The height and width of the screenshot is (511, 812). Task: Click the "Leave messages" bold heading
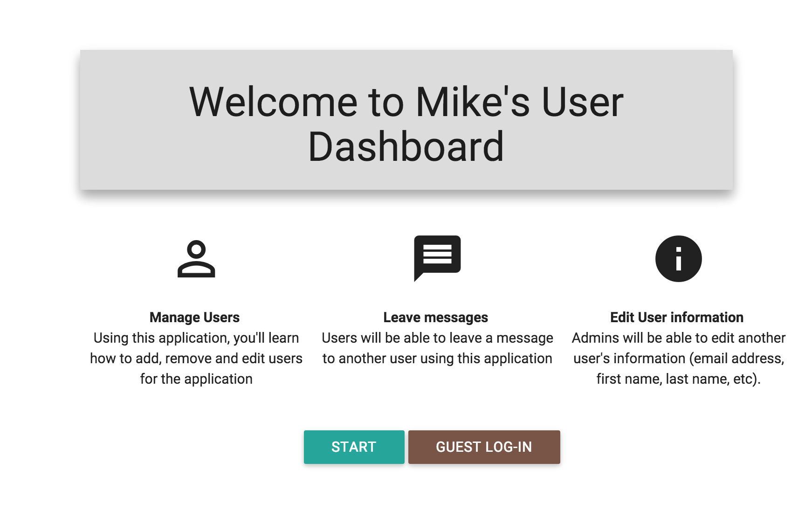pos(435,318)
